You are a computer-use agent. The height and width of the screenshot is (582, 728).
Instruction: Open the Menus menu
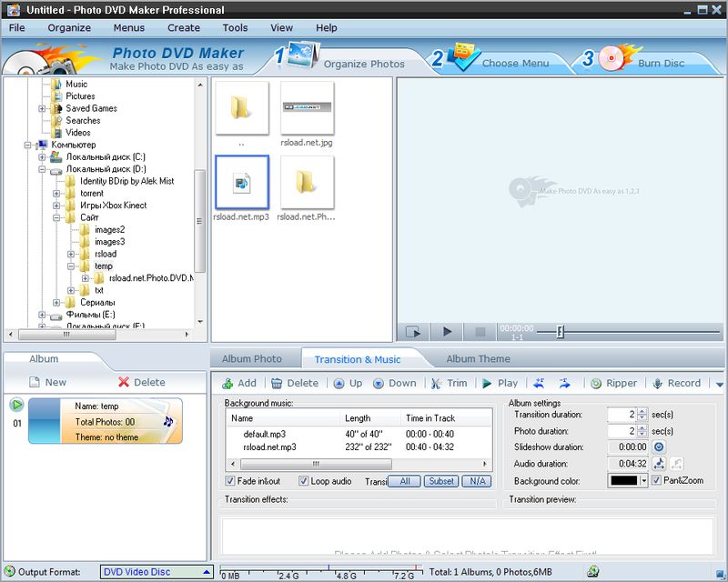[x=129, y=28]
